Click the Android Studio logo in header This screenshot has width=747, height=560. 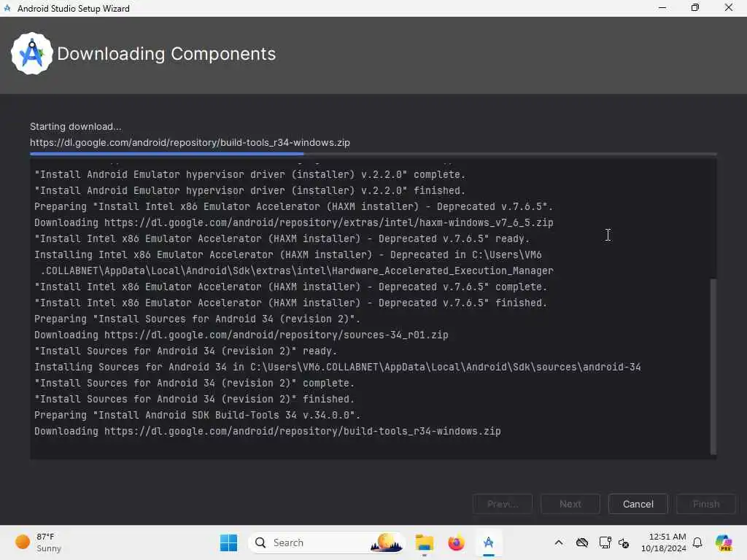click(x=32, y=54)
